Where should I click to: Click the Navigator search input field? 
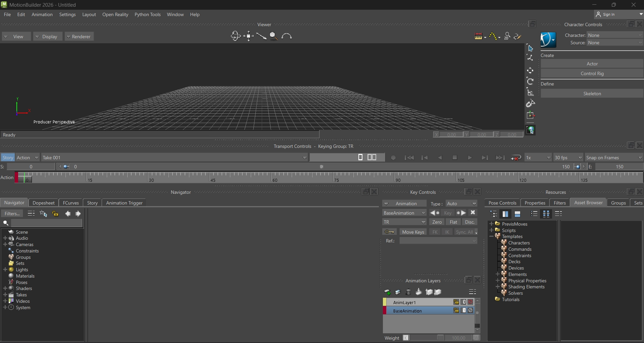pyautogui.click(x=46, y=223)
